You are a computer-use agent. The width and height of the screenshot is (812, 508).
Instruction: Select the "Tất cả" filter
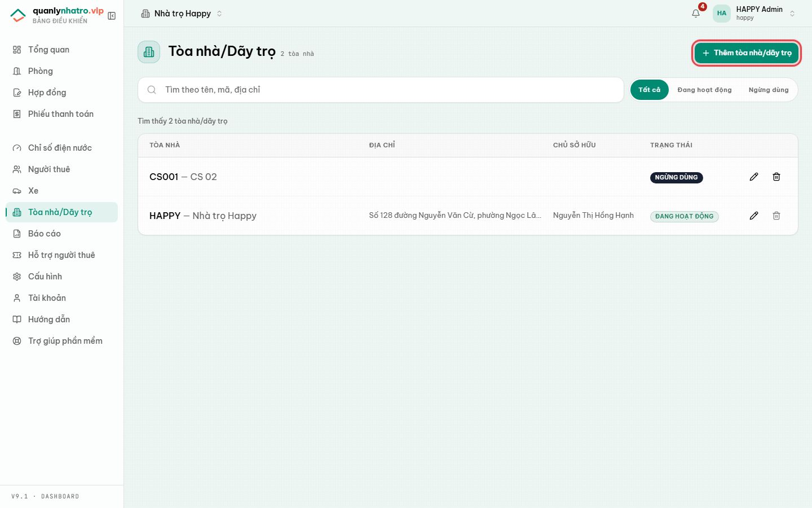pos(650,90)
